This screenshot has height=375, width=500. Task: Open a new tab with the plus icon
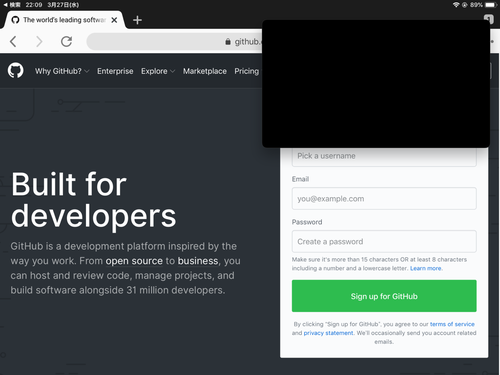137,20
